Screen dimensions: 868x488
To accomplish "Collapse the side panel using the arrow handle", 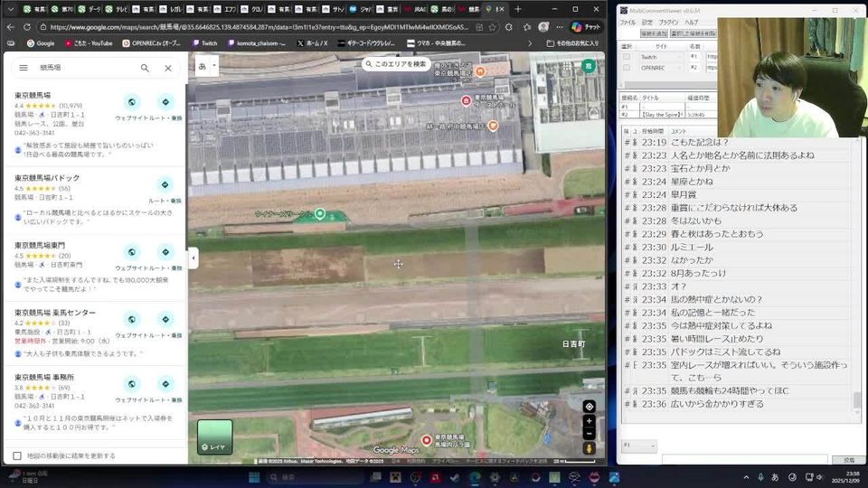I will 193,258.
